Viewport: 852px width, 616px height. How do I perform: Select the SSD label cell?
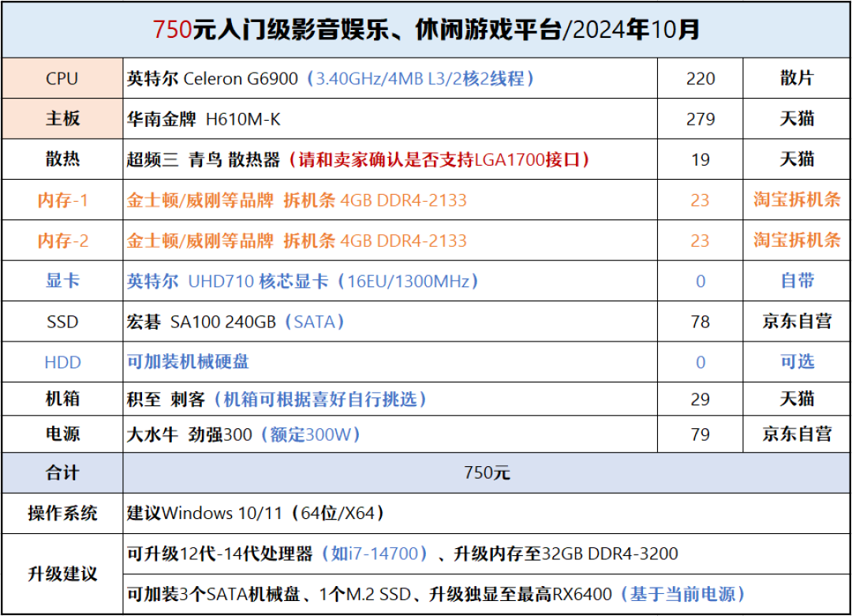coord(62,322)
